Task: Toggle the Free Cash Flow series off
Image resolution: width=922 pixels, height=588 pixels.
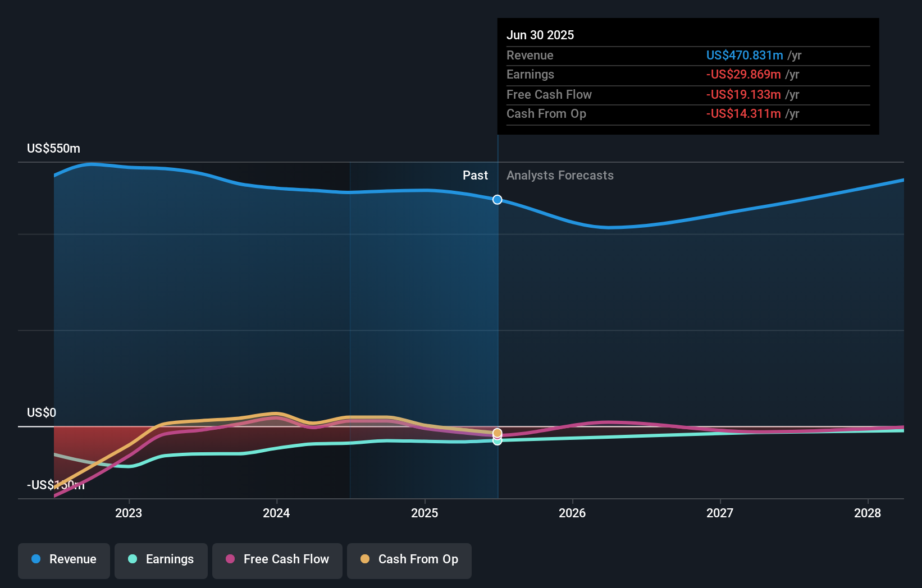Action: coord(277,561)
